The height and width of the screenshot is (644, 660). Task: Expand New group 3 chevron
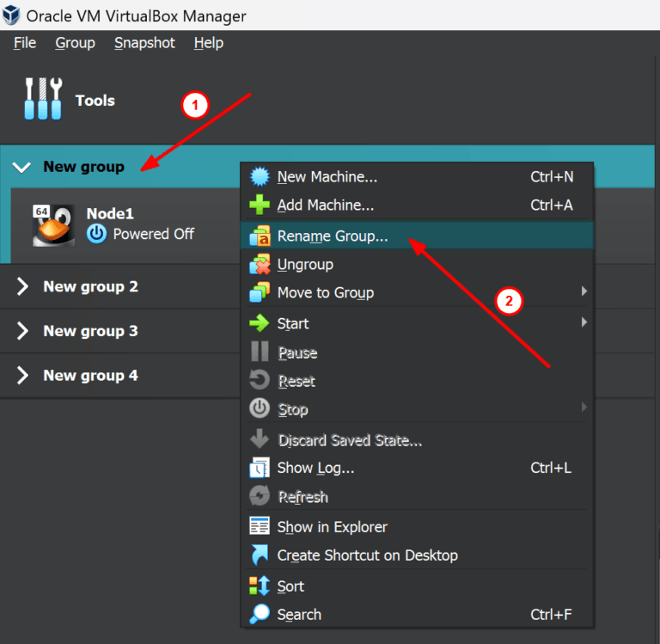[x=22, y=331]
